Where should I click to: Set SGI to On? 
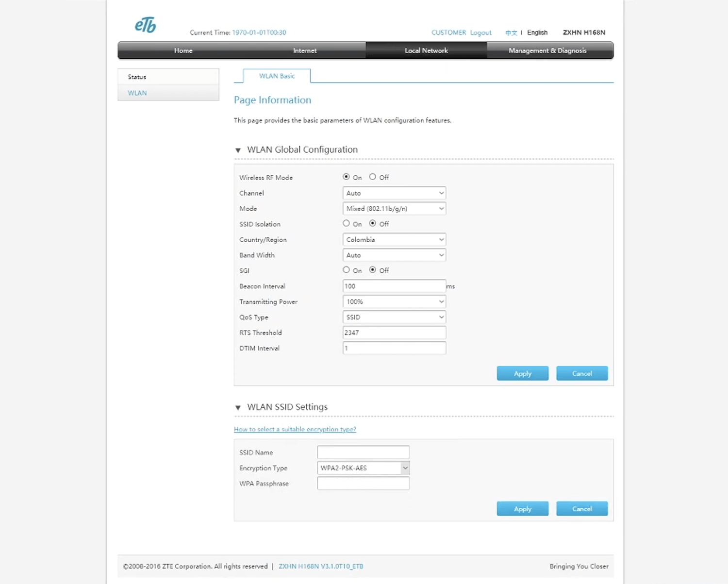click(x=346, y=270)
